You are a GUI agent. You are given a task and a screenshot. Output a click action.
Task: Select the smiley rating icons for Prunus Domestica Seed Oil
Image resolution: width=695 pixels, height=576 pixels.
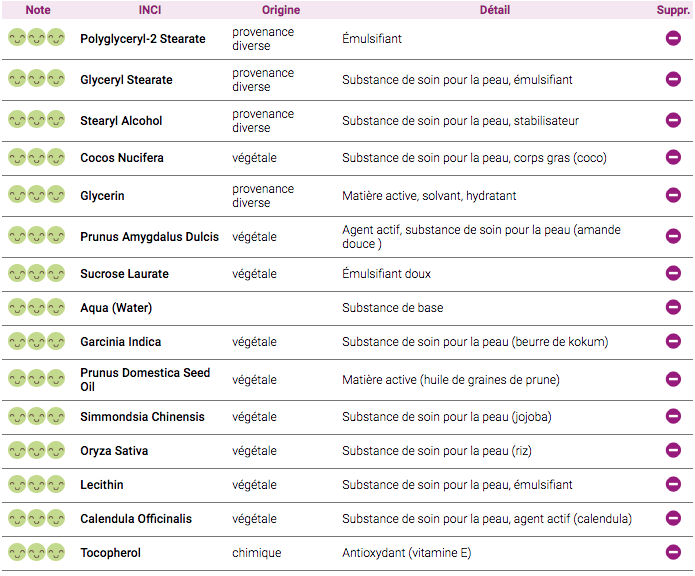36,379
